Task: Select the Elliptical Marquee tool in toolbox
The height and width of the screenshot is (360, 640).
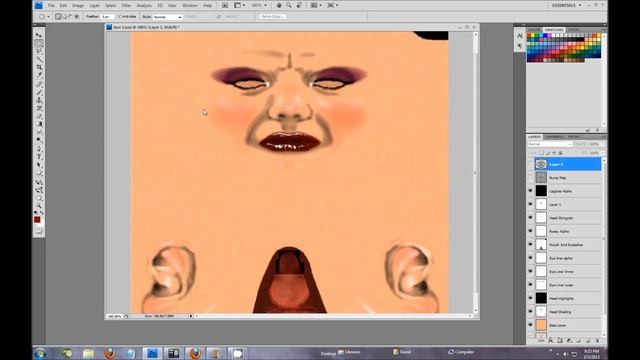Action: point(39,43)
